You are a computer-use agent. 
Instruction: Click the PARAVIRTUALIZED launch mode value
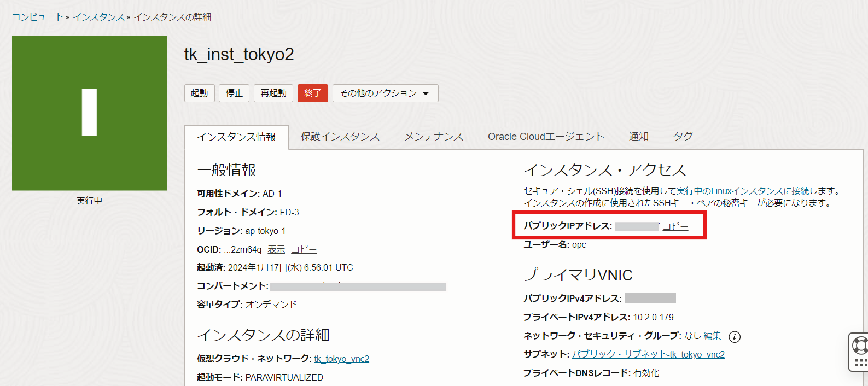[x=284, y=377]
